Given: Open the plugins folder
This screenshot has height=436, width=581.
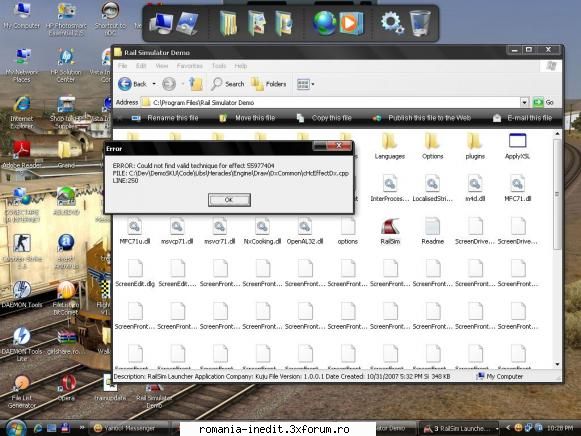Looking at the screenshot, I should pos(475,147).
